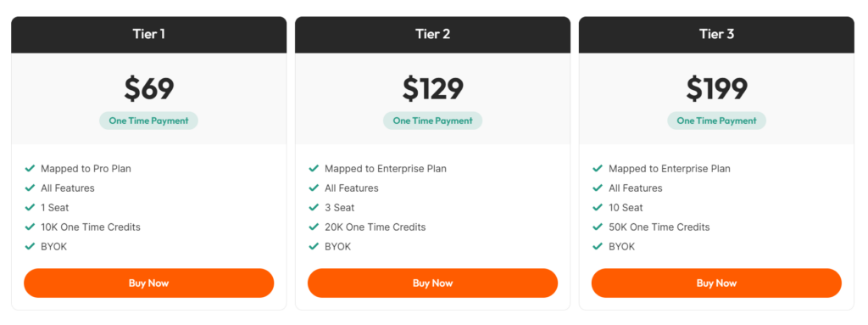Image resolution: width=868 pixels, height=325 pixels.
Task: Click checkmark beside 20K One Time Credits
Action: (314, 227)
